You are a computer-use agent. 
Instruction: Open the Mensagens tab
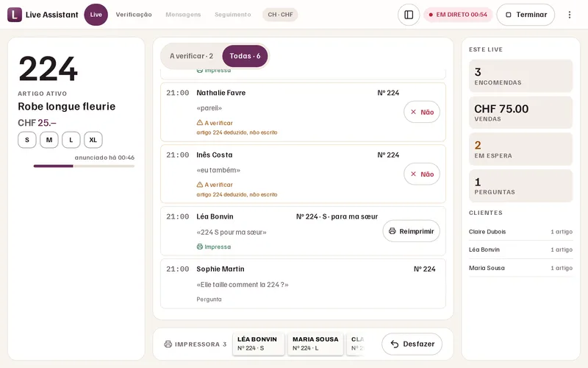point(183,15)
